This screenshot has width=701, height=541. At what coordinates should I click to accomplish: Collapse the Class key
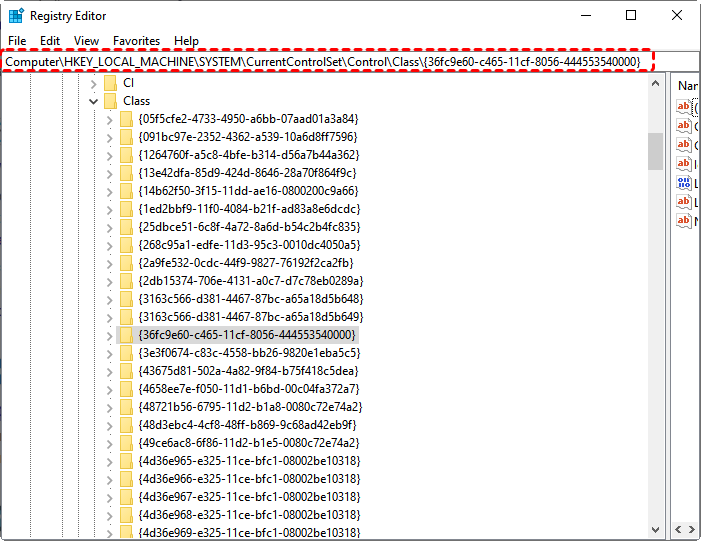pyautogui.click(x=93, y=101)
